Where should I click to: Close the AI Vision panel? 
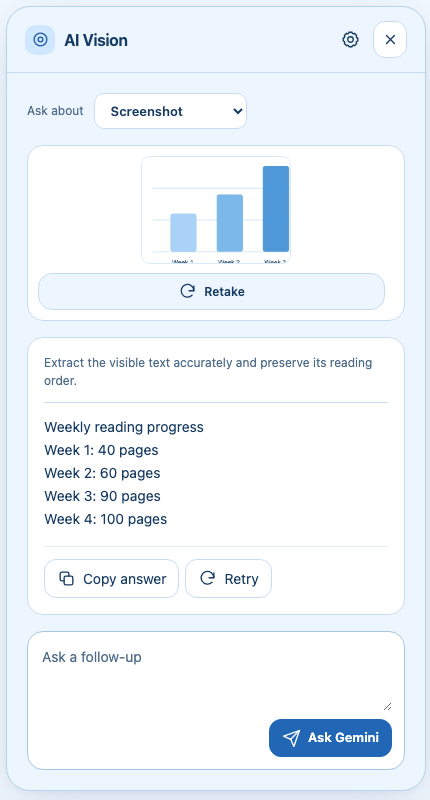coord(390,40)
